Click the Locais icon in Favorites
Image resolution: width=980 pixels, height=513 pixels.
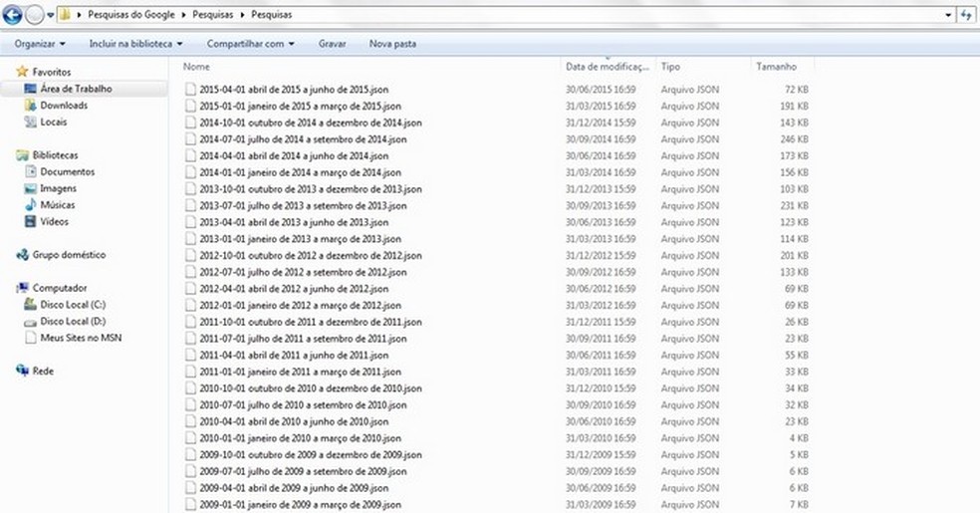pyautogui.click(x=30, y=122)
